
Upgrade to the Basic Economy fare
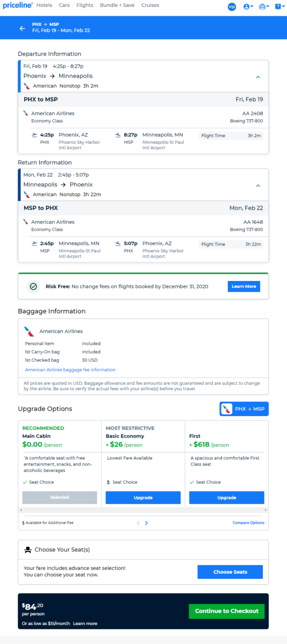click(x=143, y=498)
